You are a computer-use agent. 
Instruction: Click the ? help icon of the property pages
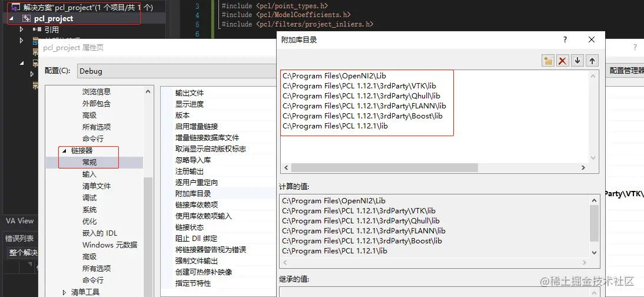click(x=635, y=47)
